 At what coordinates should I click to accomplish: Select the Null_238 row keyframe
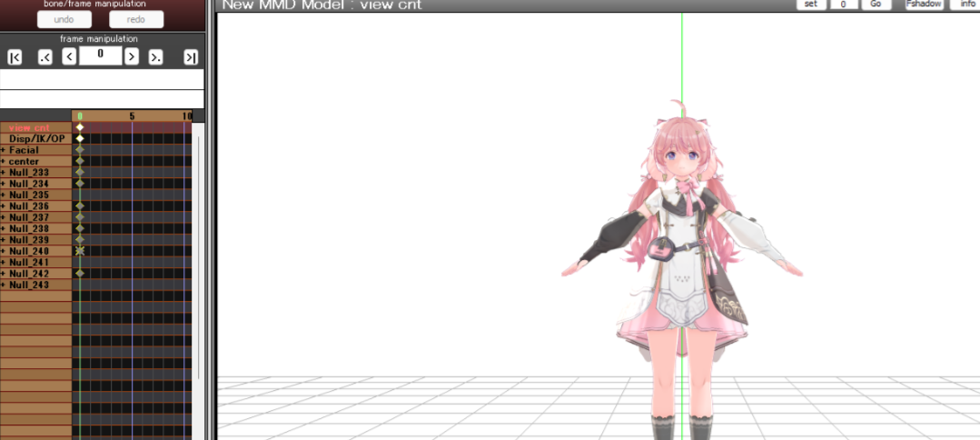coord(80,228)
